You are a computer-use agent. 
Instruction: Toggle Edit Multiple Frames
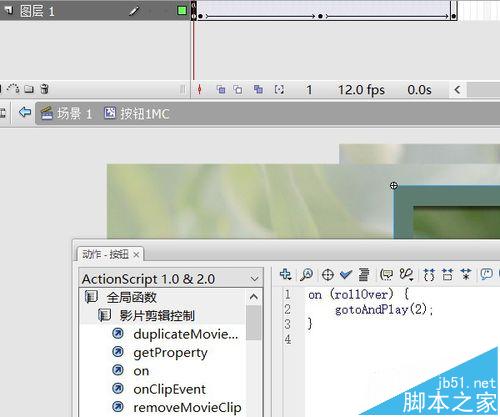click(258, 89)
